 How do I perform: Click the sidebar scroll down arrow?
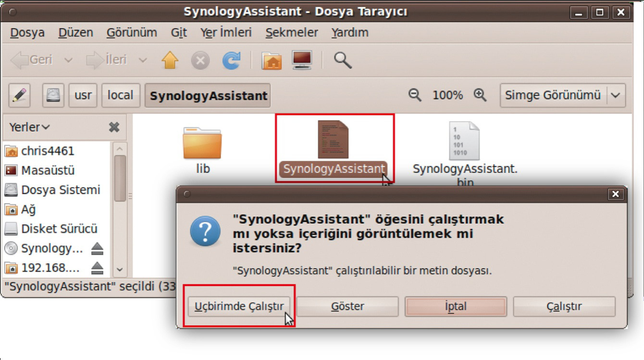tap(120, 270)
